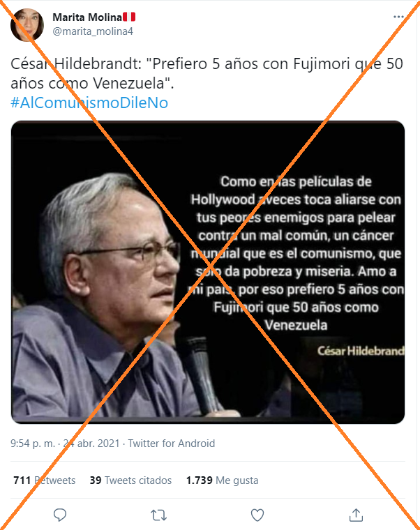Click the Twitter for Android source link

(x=172, y=443)
